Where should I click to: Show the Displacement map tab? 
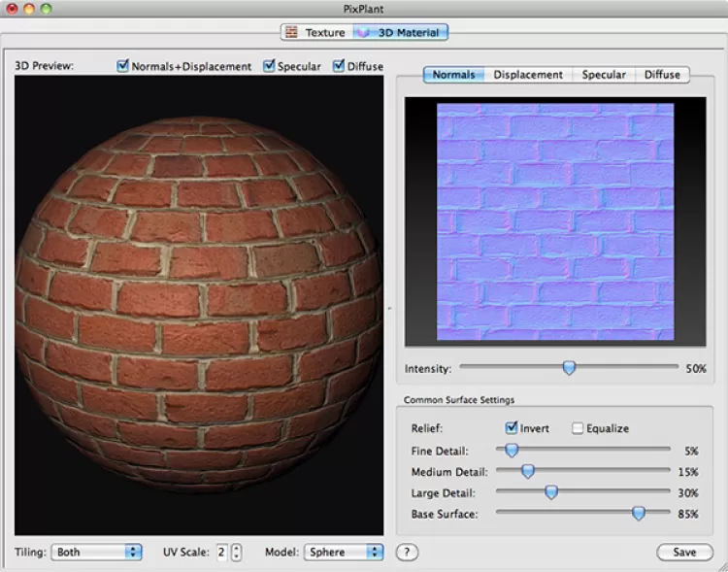tap(528, 75)
